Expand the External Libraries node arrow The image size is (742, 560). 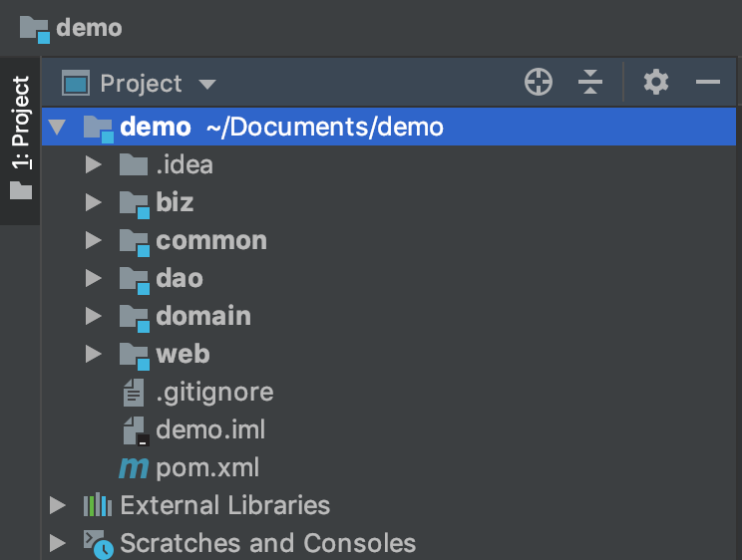coord(58,505)
